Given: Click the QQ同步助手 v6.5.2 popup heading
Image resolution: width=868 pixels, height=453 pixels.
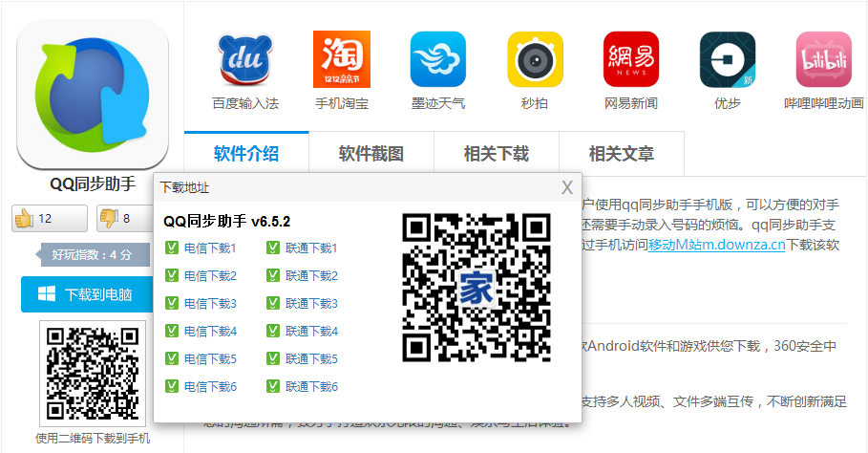Looking at the screenshot, I should 226,222.
